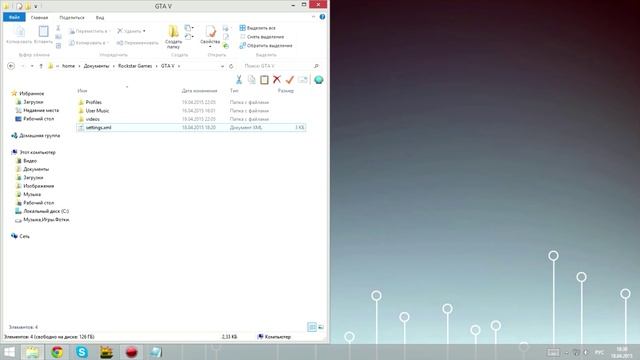Open the recent locations dropdown beside the forward arrow
Viewport: 640px width, 360px height.
pos(32,66)
